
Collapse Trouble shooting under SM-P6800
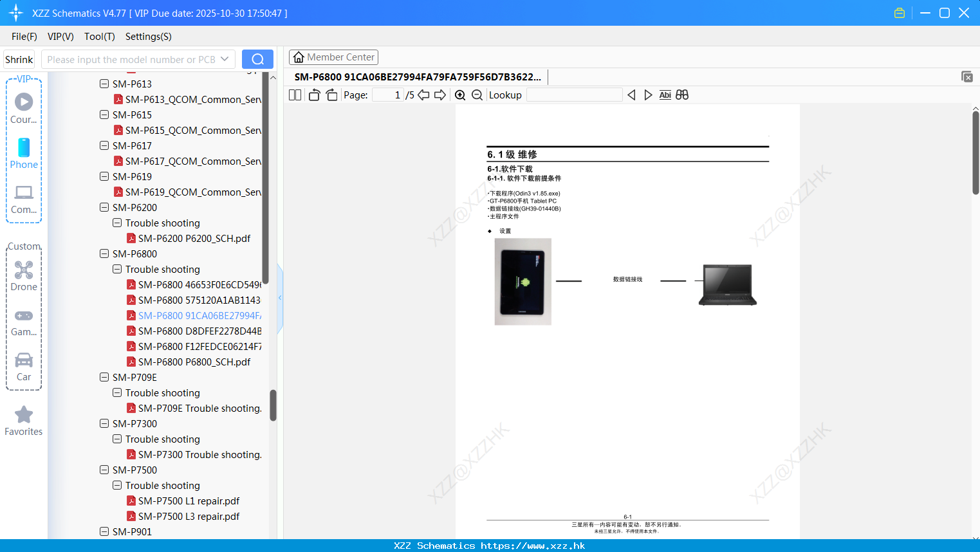tap(117, 269)
